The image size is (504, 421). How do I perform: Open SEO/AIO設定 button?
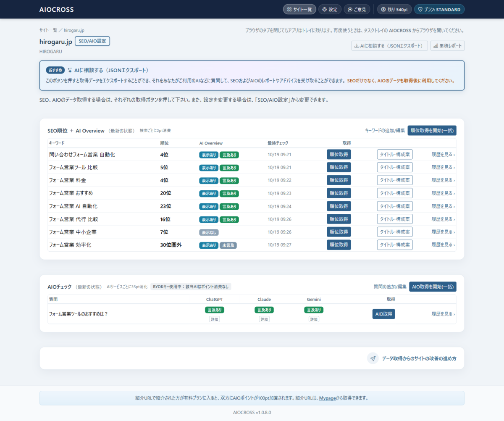pyautogui.click(x=92, y=41)
